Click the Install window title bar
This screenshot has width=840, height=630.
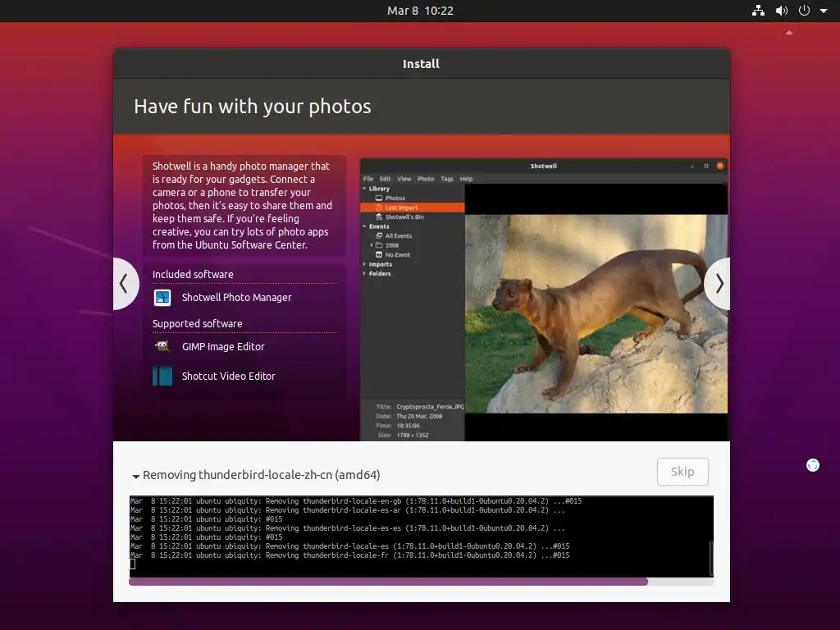pyautogui.click(x=421, y=64)
